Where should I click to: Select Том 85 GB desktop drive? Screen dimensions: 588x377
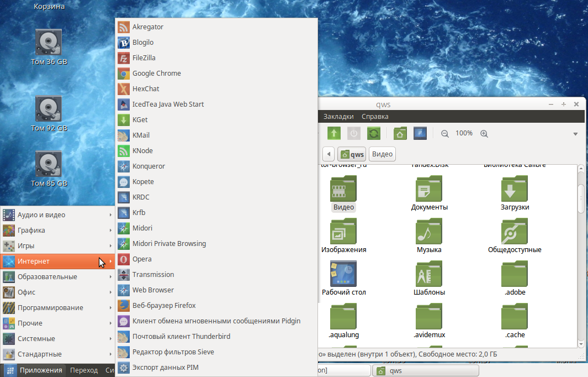point(49,169)
